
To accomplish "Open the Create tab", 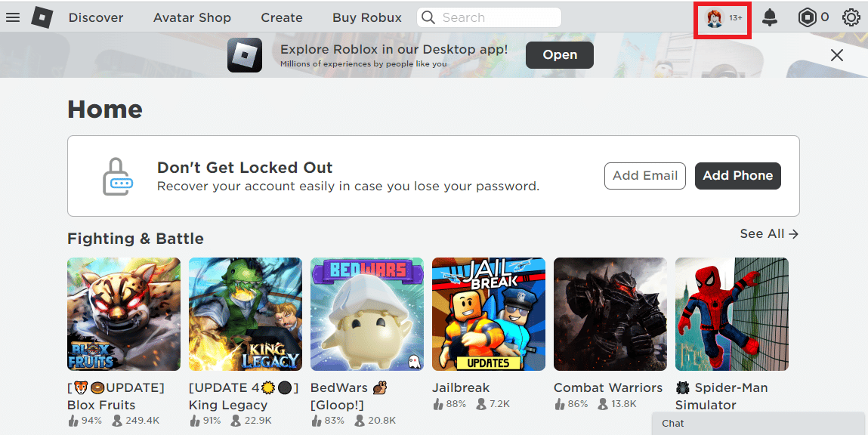I will tap(281, 17).
